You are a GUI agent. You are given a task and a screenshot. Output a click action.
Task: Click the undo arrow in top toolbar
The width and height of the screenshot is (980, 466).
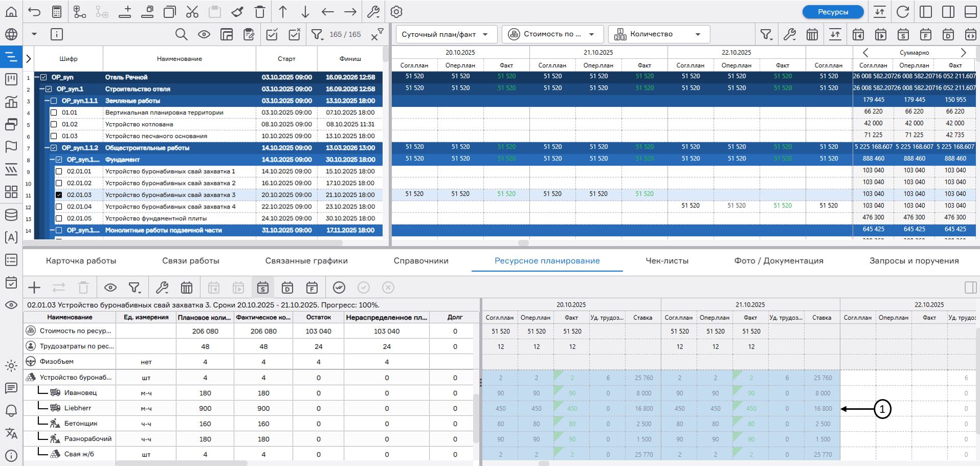pos(34,12)
